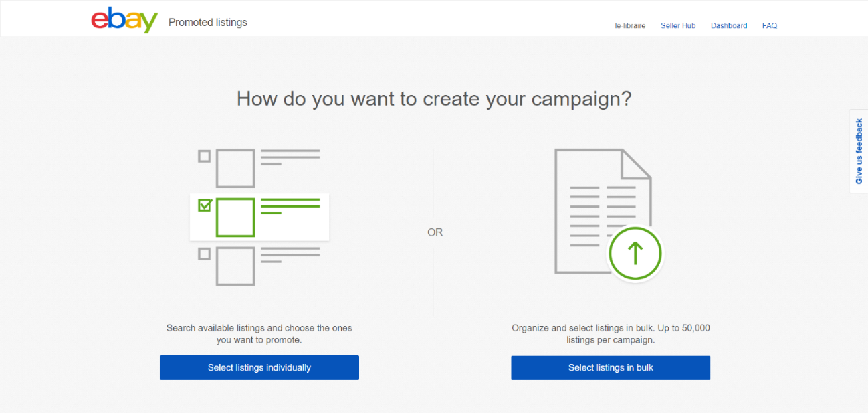Image resolution: width=868 pixels, height=413 pixels.
Task: Click the Promoted listings header title
Action: (208, 23)
